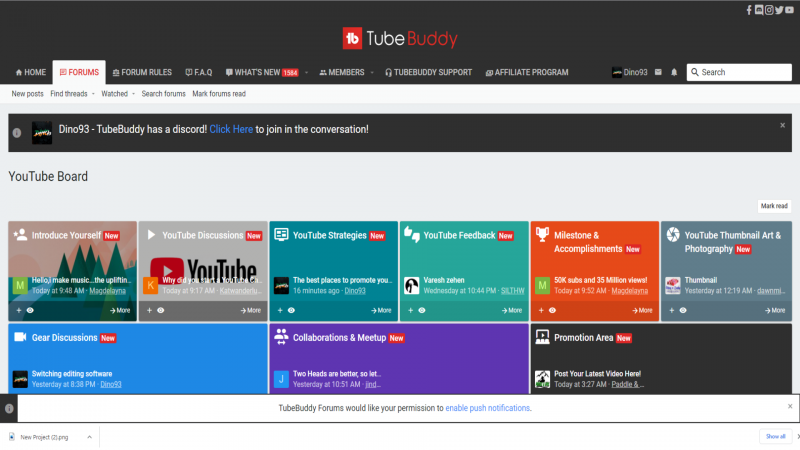800x450 pixels.
Task: Open the Instagram social icon in header
Action: 769,10
